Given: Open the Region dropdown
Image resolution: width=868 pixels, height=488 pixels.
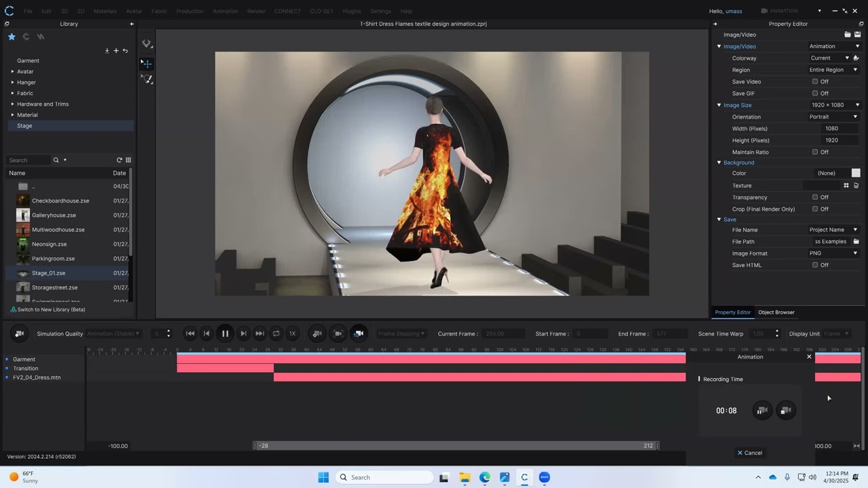Looking at the screenshot, I should 834,70.
